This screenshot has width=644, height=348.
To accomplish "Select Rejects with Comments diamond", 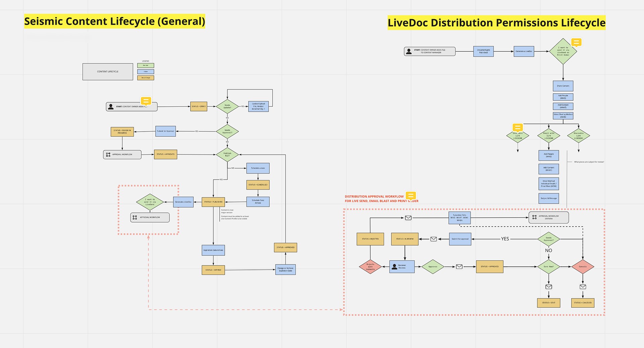I will click(370, 267).
